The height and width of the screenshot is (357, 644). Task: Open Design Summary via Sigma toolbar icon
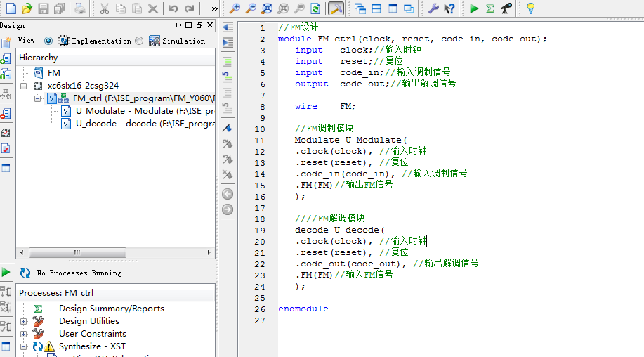coord(490,8)
